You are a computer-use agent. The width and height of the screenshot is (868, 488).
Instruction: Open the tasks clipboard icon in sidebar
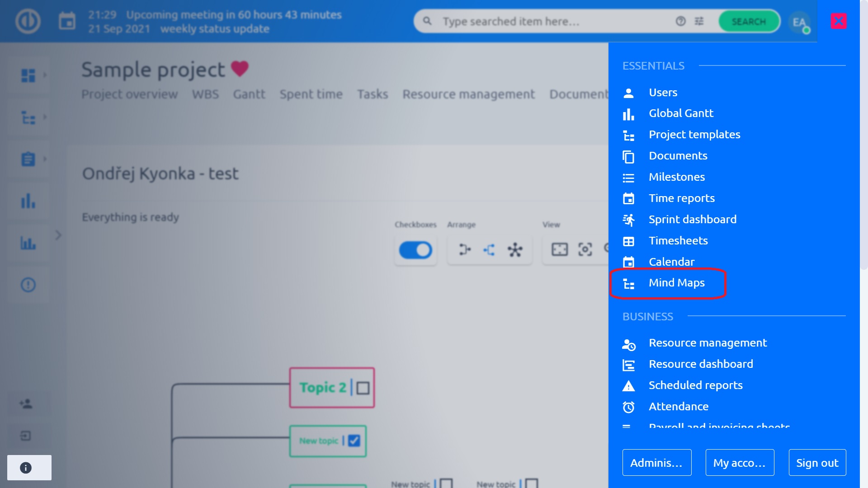[28, 159]
